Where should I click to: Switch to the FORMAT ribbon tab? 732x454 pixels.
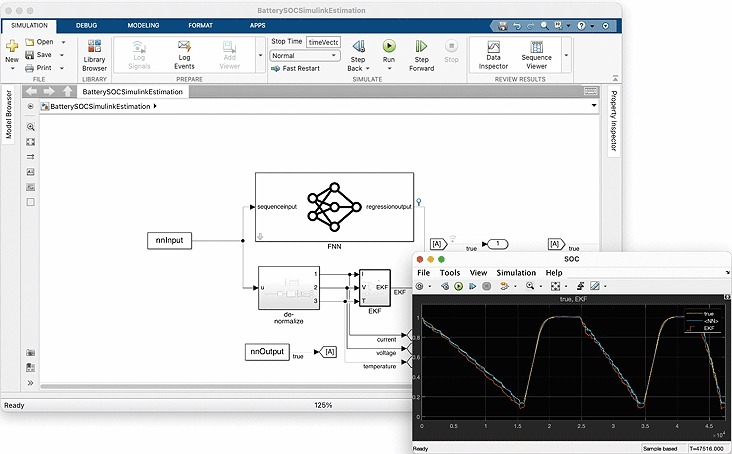[x=200, y=26]
